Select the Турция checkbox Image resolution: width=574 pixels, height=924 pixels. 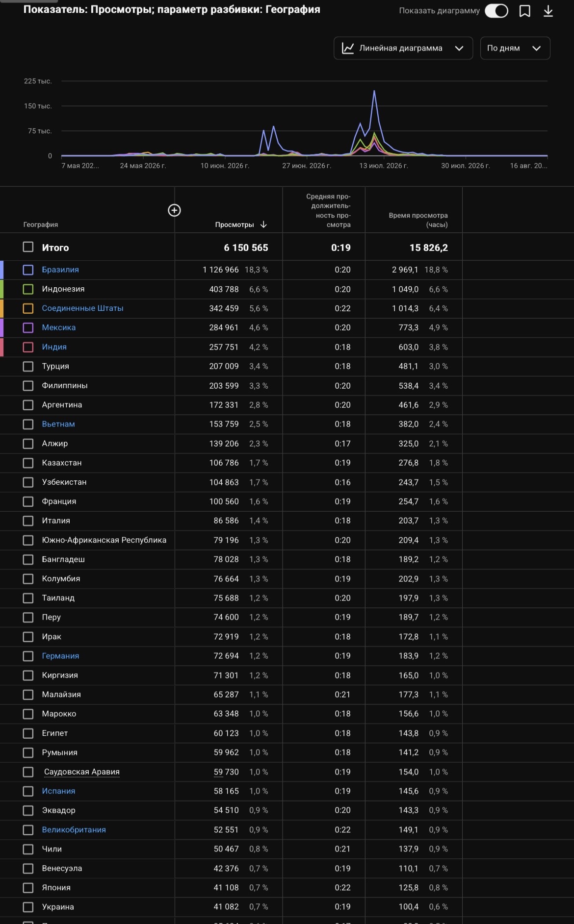28,366
